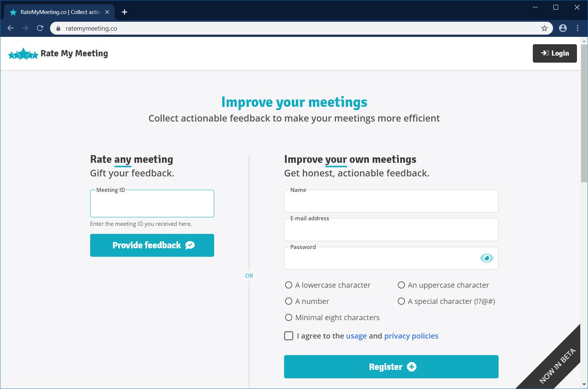Bookmark this page with the star icon

tap(545, 28)
